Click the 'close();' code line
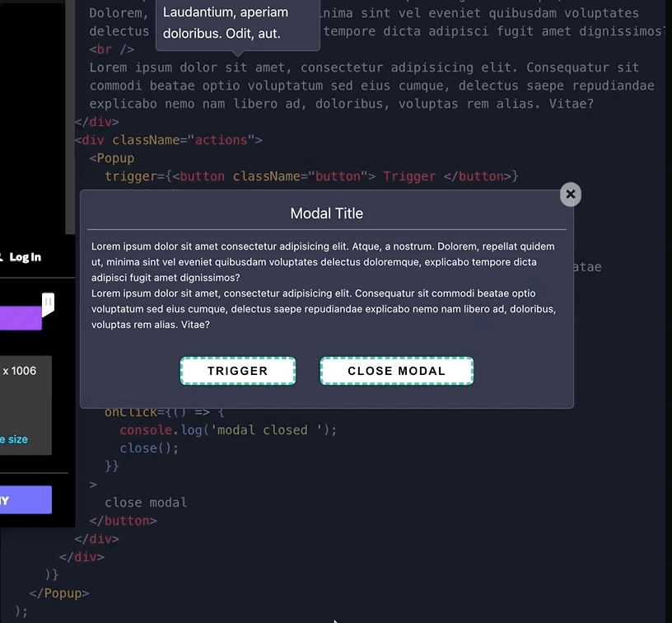The width and height of the screenshot is (672, 623). point(149,448)
